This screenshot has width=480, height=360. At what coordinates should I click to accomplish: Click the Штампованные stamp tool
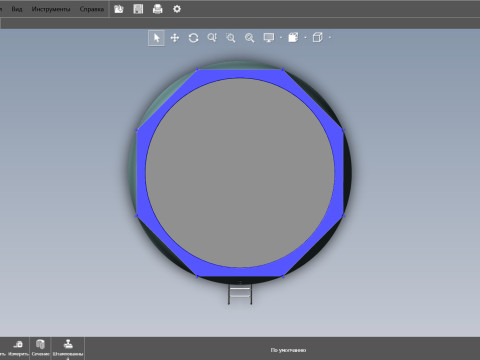click(x=68, y=348)
